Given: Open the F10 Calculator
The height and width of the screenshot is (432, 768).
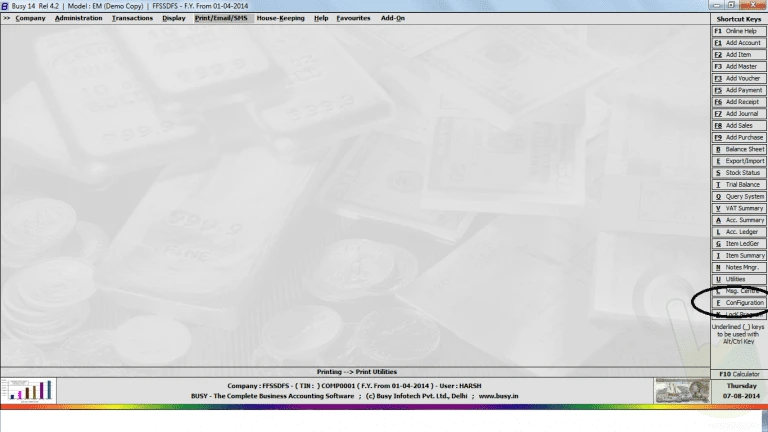Looking at the screenshot, I should (x=739, y=374).
